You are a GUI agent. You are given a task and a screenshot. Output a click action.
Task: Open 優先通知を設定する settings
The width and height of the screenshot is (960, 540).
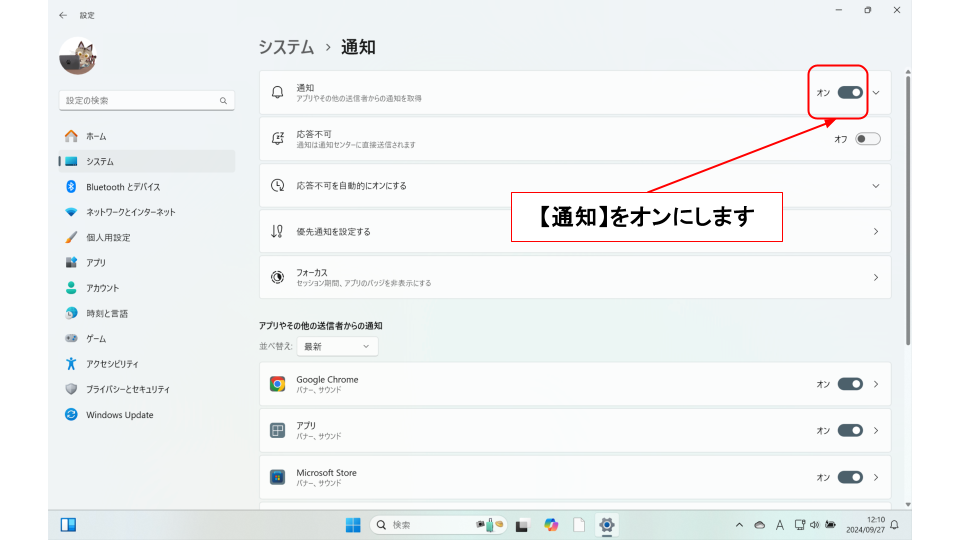tap(575, 231)
